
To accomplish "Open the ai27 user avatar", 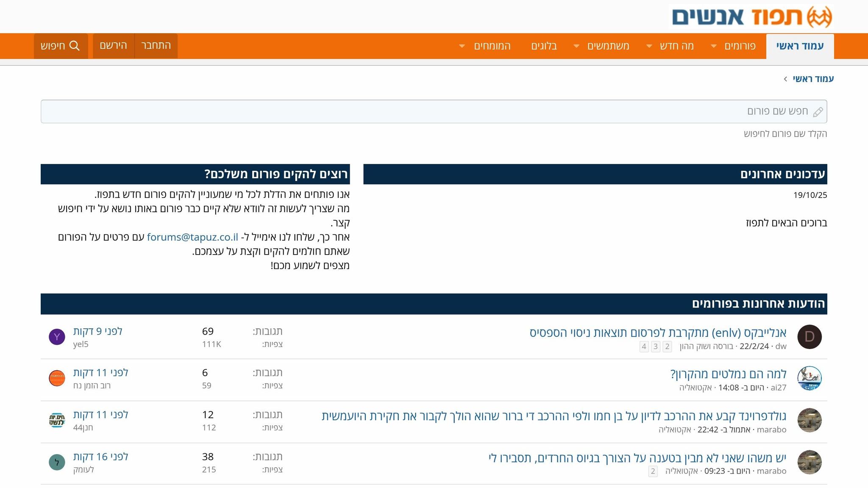I will (809, 378).
